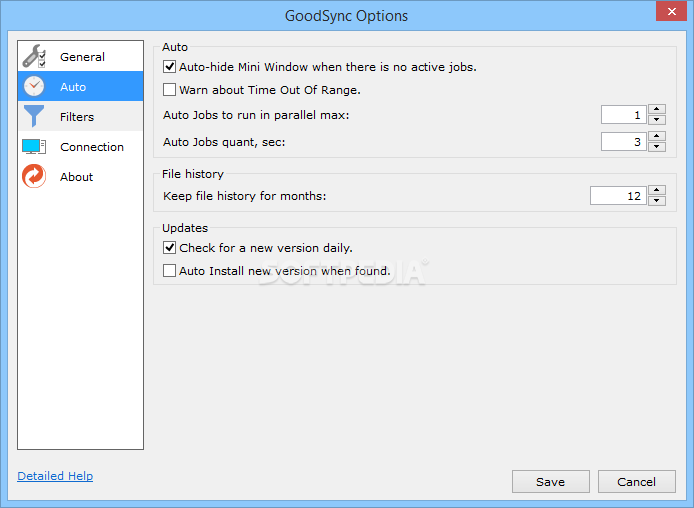Decrease file history months value
Viewport: 694px width, 508px height.
point(657,200)
